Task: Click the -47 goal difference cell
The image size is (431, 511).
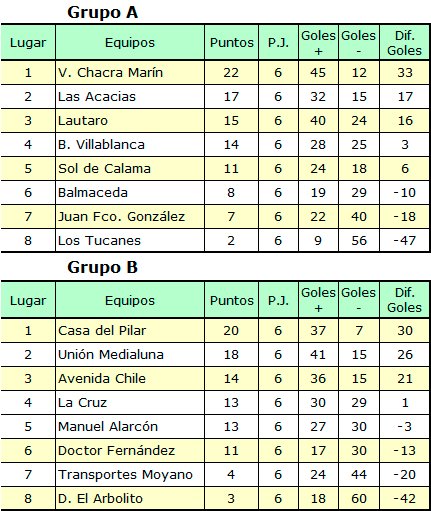Action: (x=404, y=240)
